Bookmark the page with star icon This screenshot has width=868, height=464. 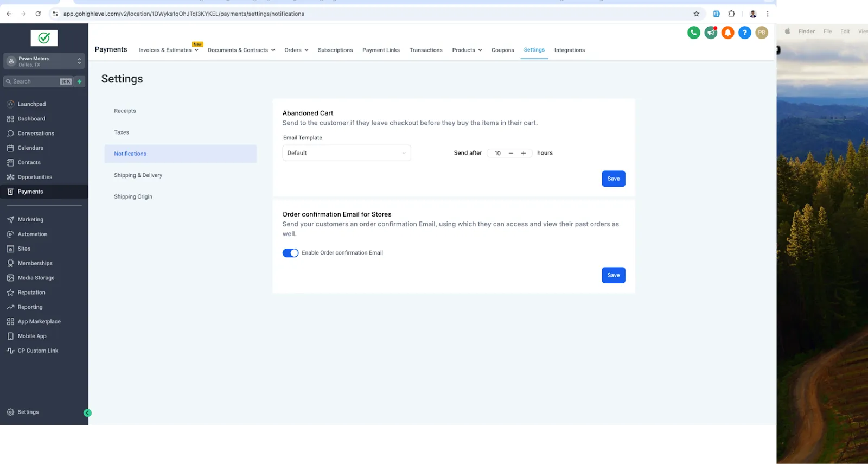click(697, 14)
